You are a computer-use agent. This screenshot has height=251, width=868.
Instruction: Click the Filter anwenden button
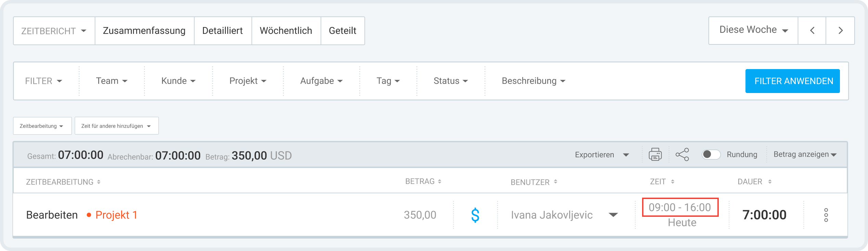tap(792, 81)
